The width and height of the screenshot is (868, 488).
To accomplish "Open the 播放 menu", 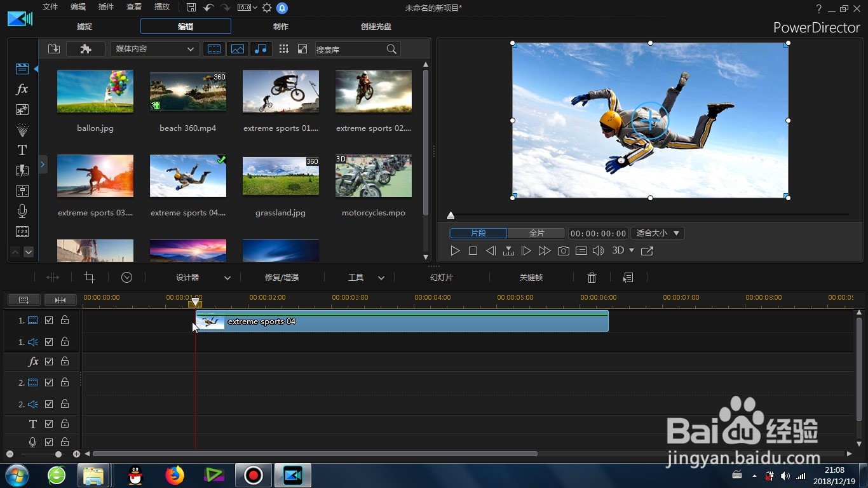I will [162, 7].
